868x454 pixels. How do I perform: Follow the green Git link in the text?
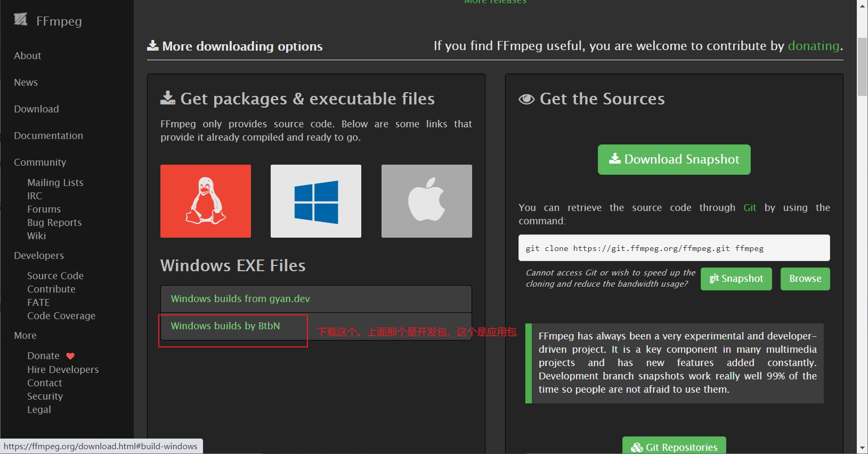point(750,208)
